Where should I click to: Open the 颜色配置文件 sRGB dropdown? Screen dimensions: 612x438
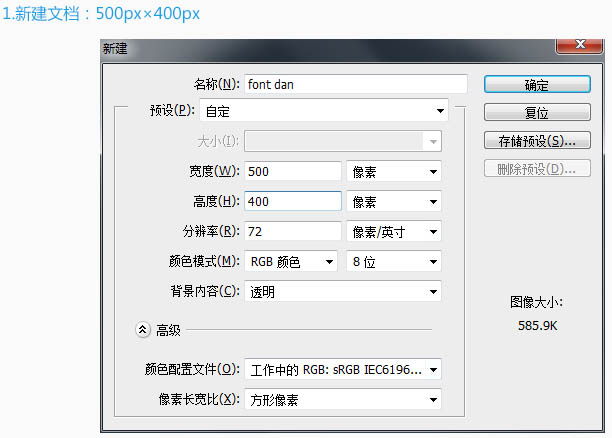343,369
